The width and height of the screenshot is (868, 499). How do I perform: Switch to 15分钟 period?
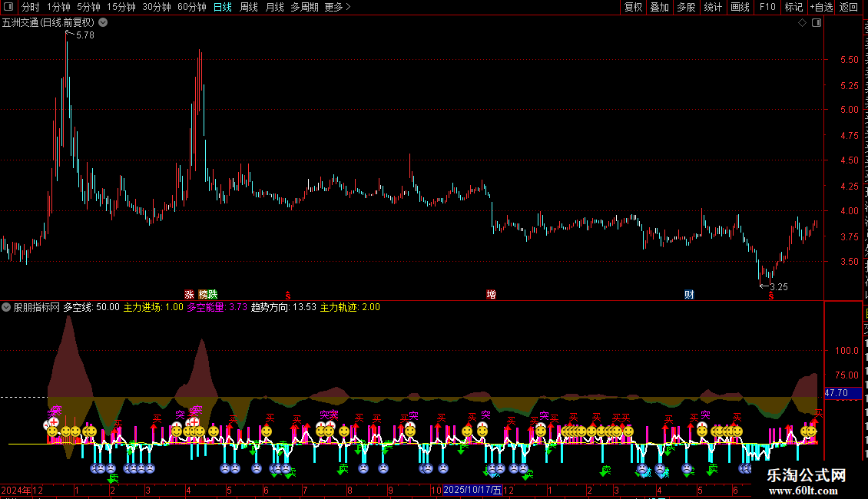point(121,7)
